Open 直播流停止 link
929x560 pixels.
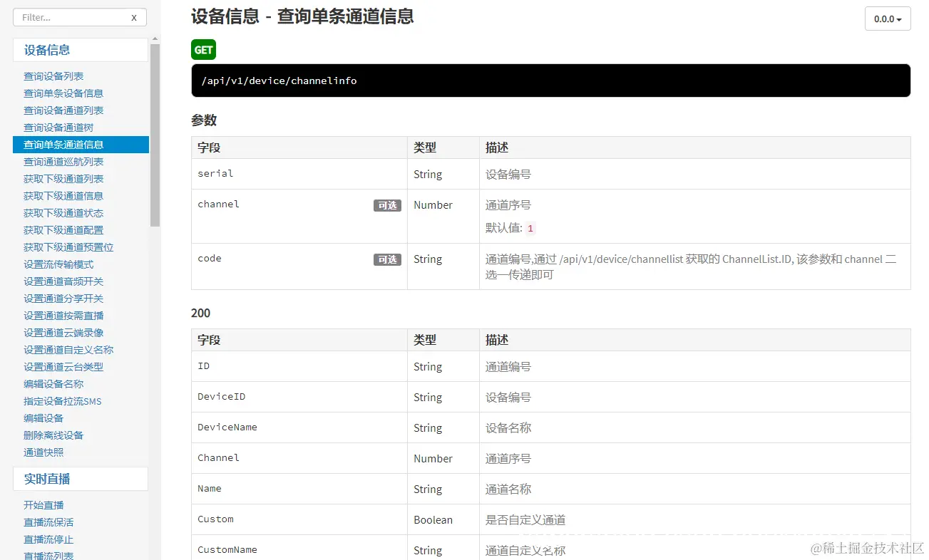point(48,539)
